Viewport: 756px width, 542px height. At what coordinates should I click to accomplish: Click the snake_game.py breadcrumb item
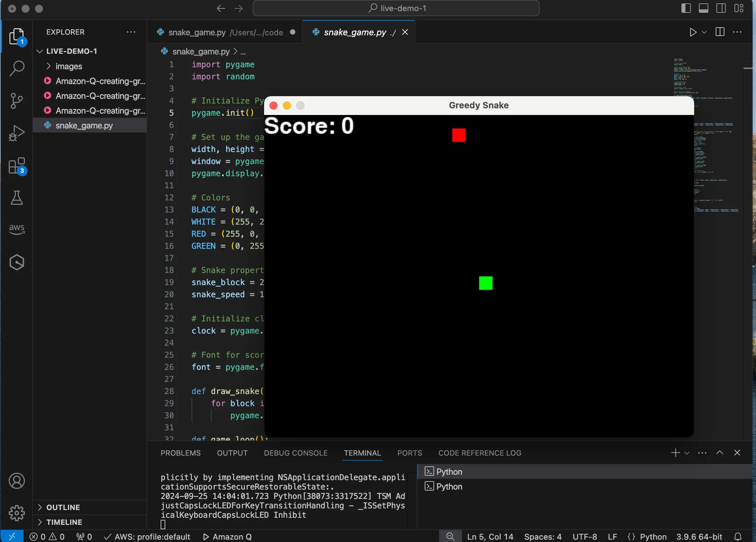tap(201, 52)
